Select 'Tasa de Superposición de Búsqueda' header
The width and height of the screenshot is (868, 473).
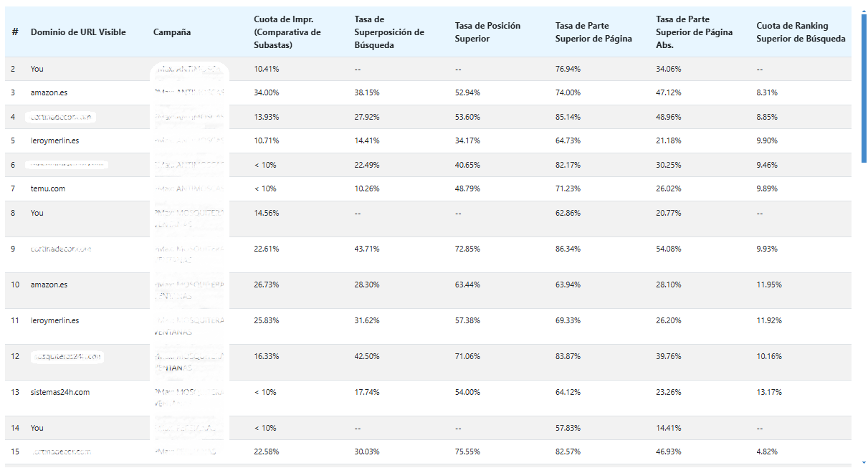tap(389, 32)
